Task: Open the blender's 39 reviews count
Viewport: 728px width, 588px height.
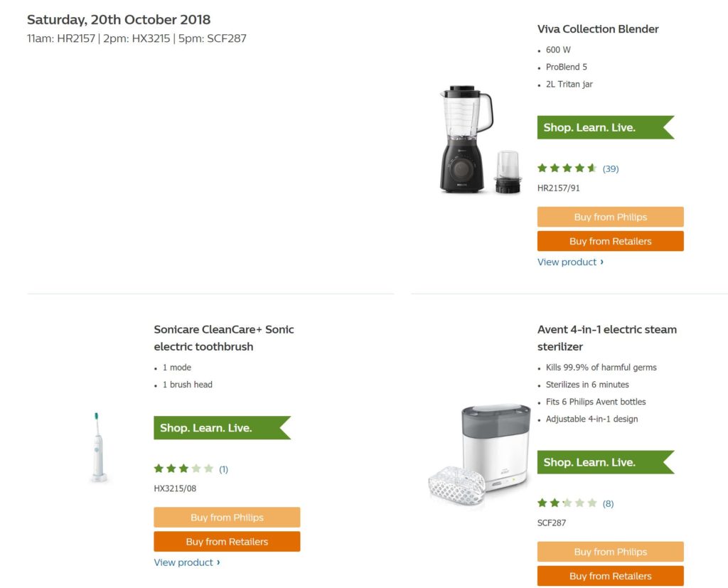Action: (611, 169)
